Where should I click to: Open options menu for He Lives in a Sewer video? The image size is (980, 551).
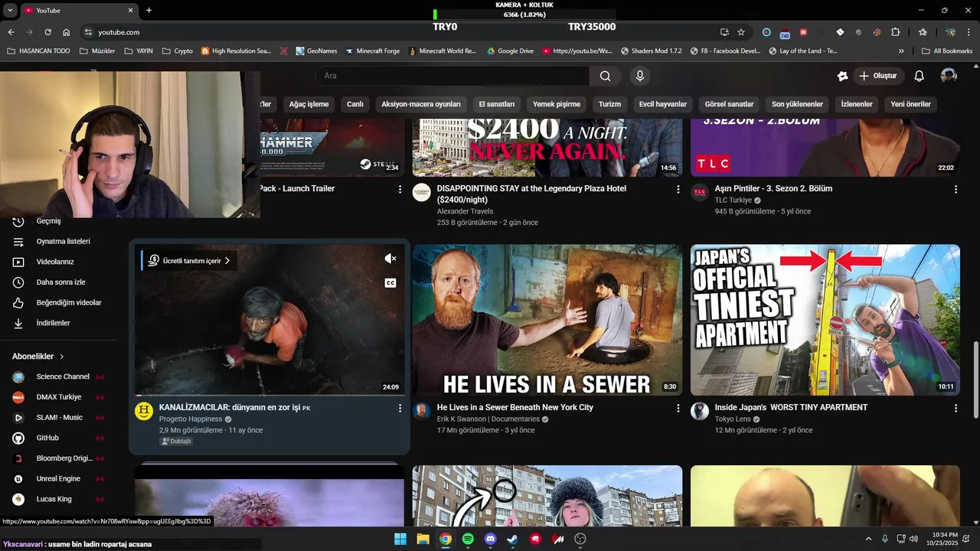678,409
